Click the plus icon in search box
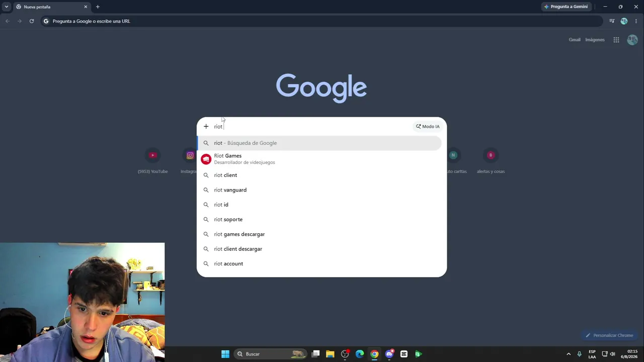Viewport: 644px width, 362px height. click(x=206, y=126)
